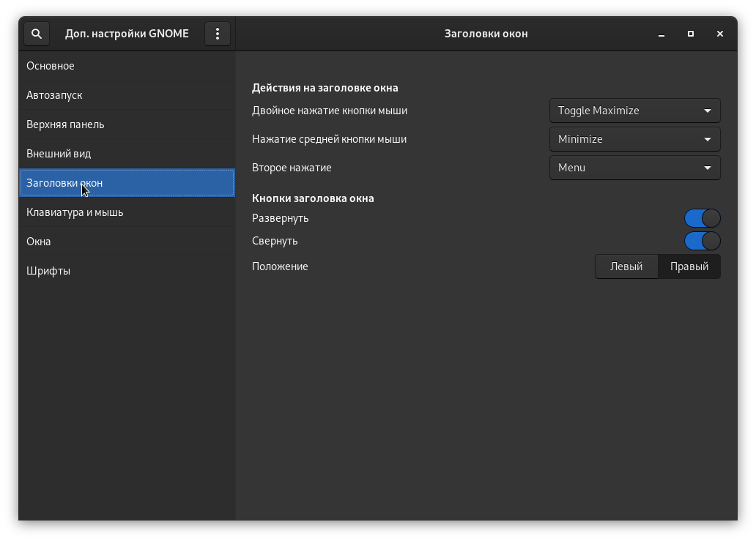Toggle the Свернуть switch
This screenshot has height=541, width=756.
(x=702, y=241)
